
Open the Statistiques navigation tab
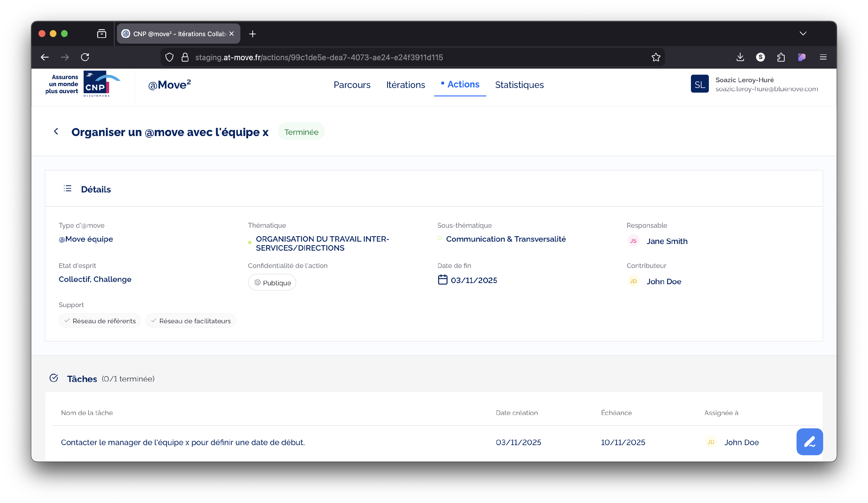pos(519,85)
